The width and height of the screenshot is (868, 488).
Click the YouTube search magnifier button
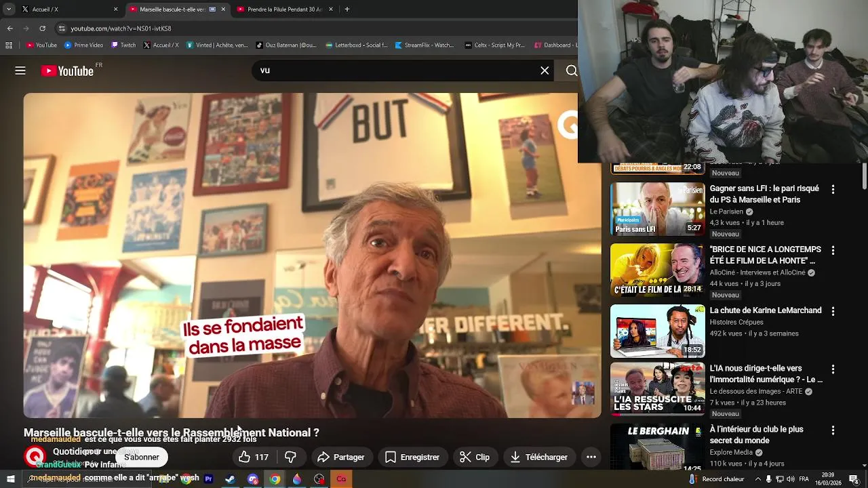click(x=571, y=70)
